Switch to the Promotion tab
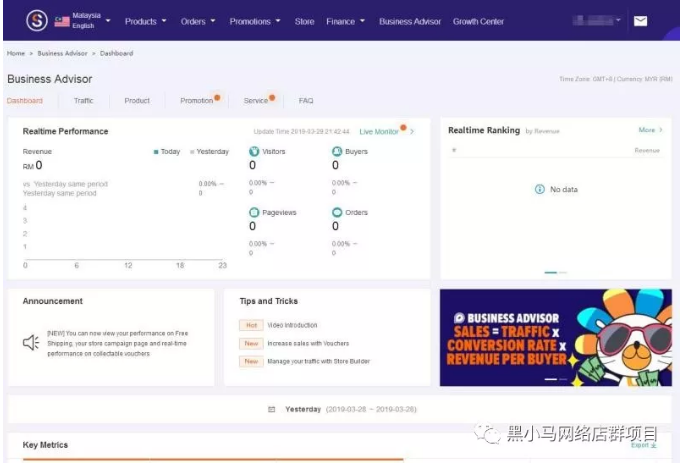Viewport: 681px width, 472px height. [197, 101]
